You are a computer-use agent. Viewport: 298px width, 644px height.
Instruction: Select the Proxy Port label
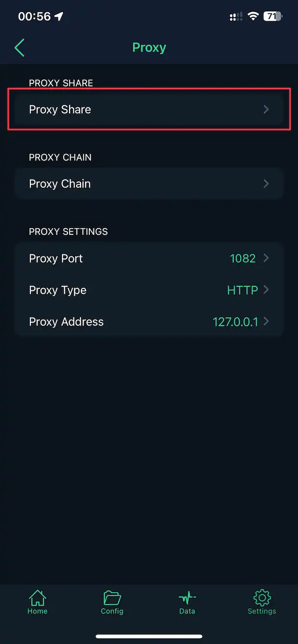(56, 258)
